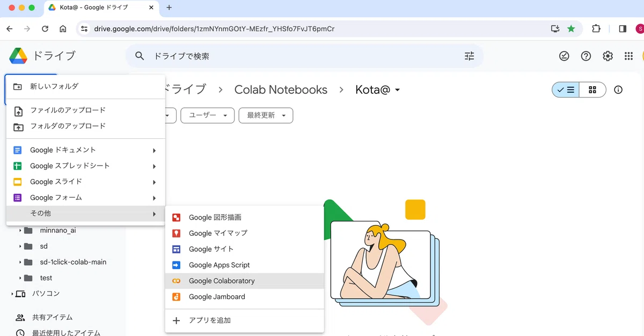Select the Kota@ - Google ドライブ tab
Image resolution: width=644 pixels, height=336 pixels.
point(100,8)
